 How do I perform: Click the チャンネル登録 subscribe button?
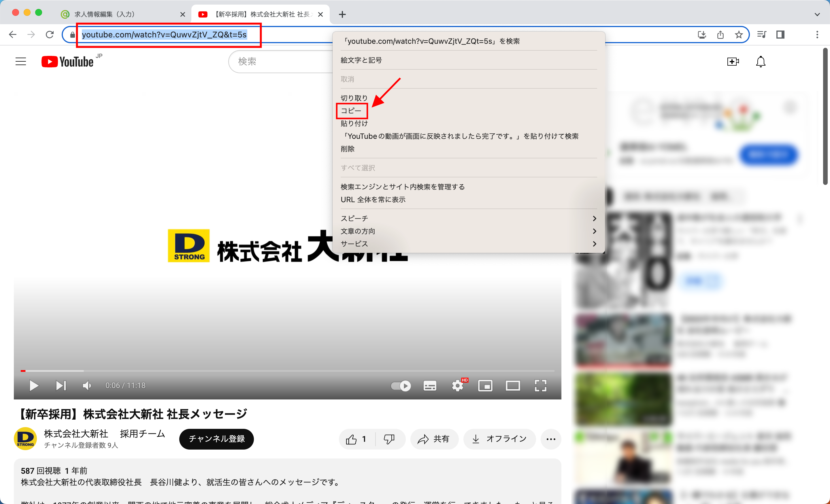216,439
